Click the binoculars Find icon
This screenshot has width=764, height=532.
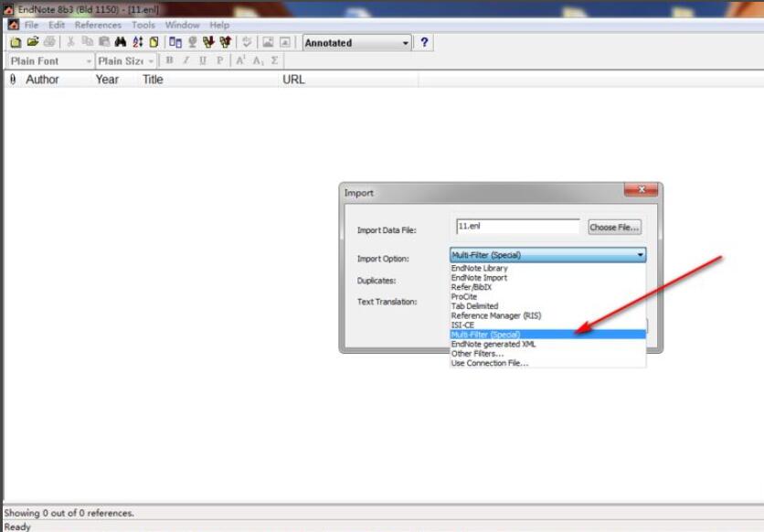coord(121,43)
